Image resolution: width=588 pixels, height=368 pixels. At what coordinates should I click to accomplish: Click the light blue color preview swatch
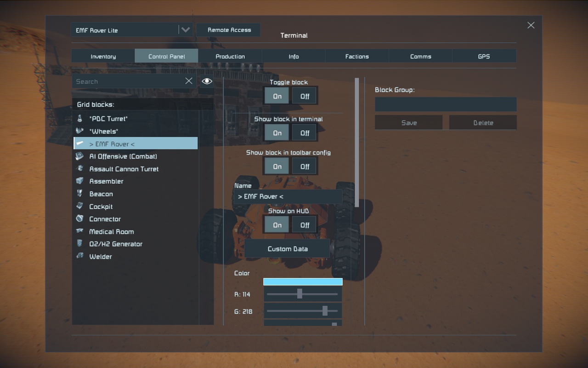[x=303, y=282]
